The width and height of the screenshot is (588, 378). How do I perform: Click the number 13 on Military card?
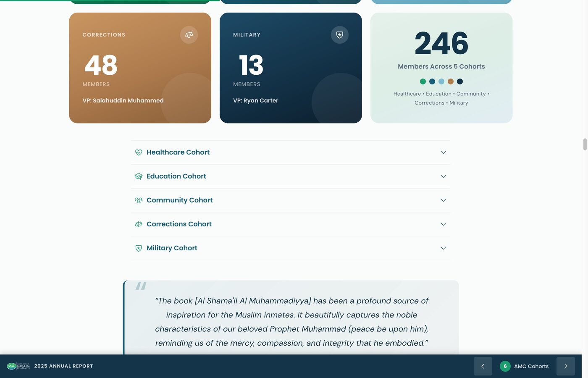coord(251,65)
